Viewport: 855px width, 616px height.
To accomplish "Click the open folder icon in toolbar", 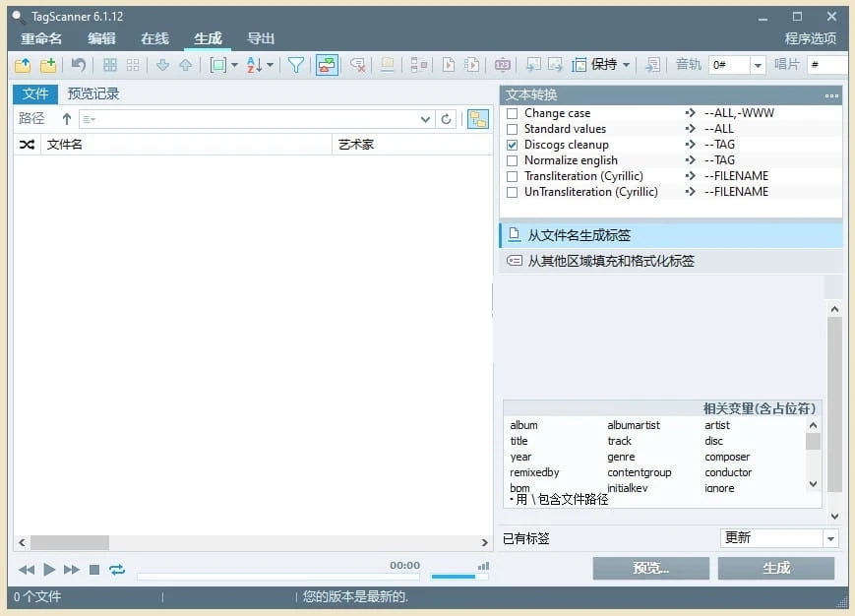I will click(x=23, y=65).
